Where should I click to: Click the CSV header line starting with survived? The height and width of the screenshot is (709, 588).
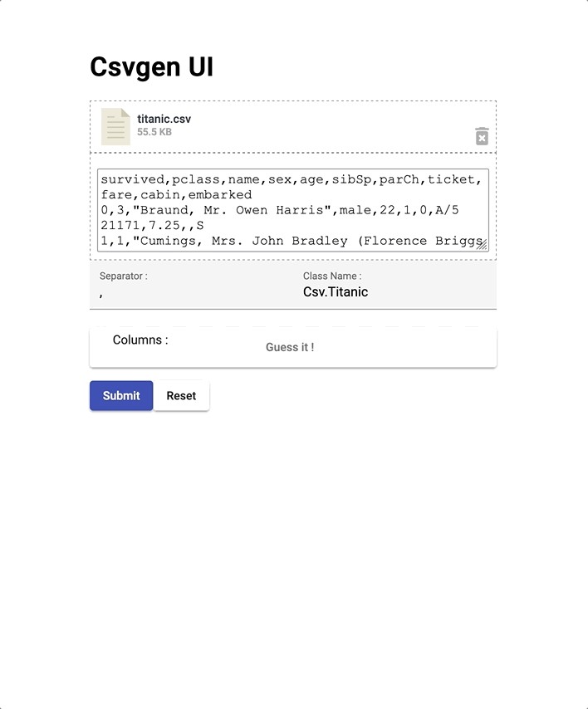click(x=289, y=179)
